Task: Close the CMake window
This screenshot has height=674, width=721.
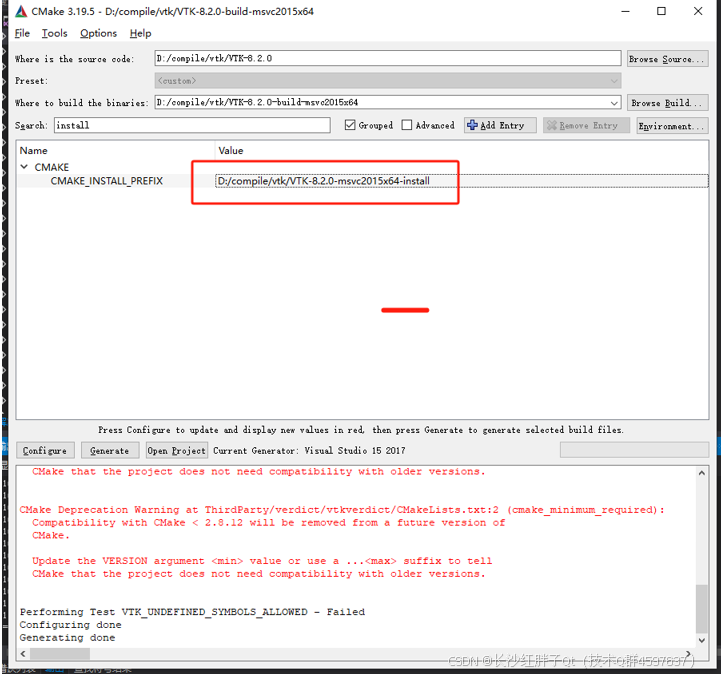Action: tap(698, 11)
